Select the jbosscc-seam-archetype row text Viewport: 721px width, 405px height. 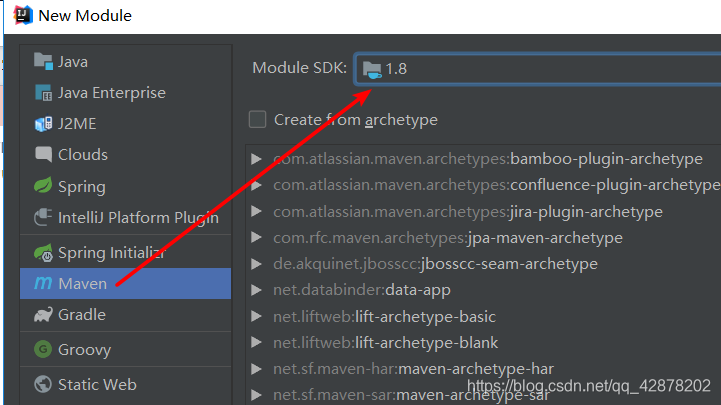tap(435, 264)
